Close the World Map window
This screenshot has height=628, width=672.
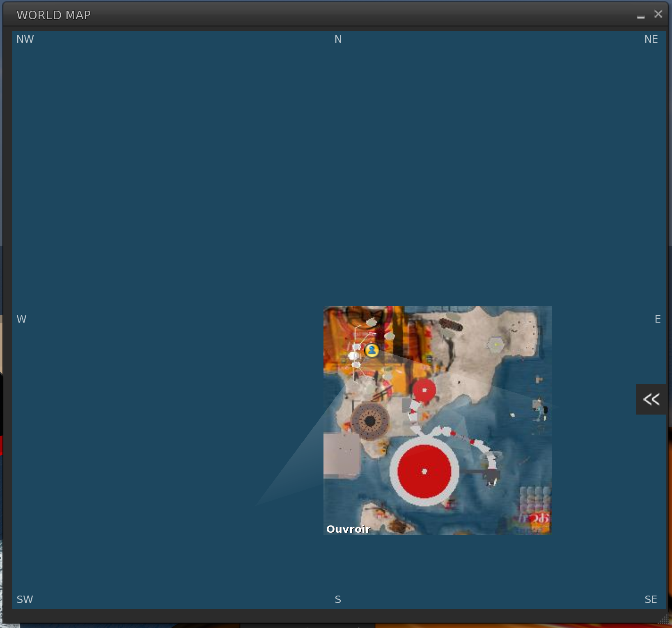coord(658,14)
